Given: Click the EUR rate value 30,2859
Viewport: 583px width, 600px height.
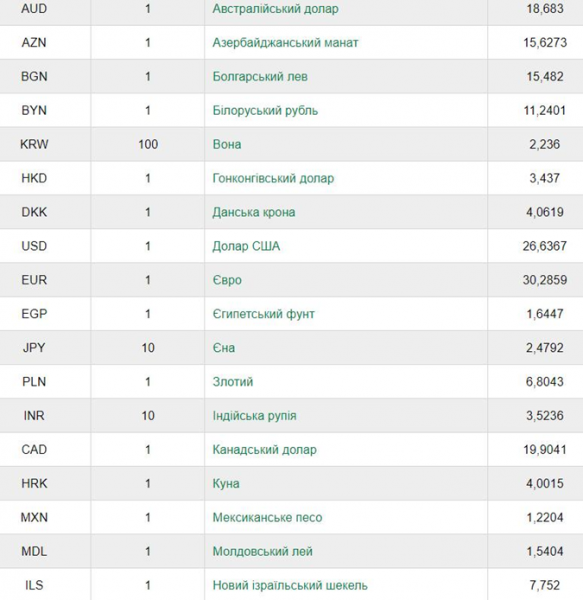Looking at the screenshot, I should click(x=545, y=280).
